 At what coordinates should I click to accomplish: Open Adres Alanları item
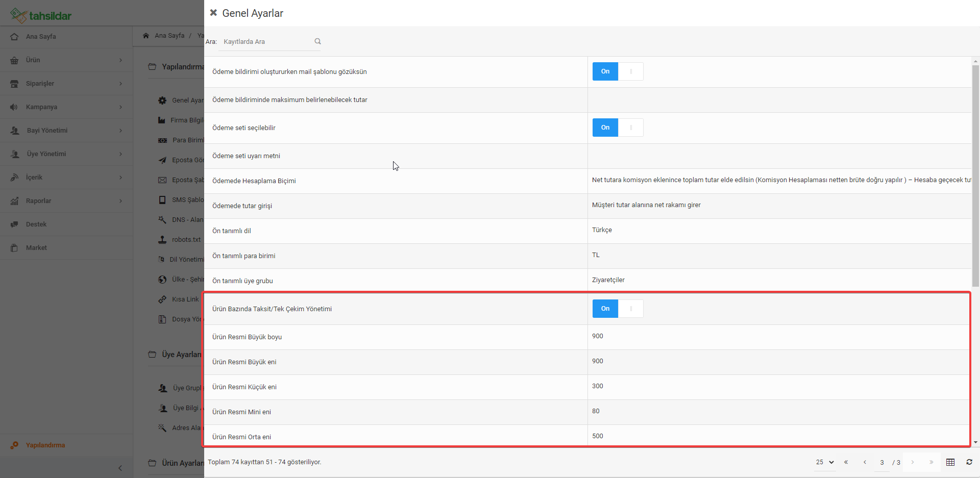(181, 428)
